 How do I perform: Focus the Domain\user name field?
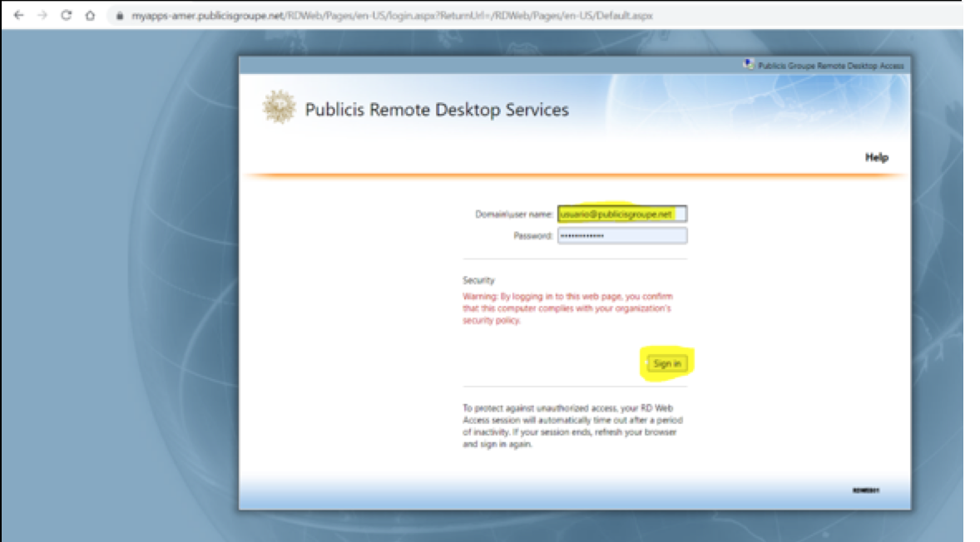click(x=622, y=214)
